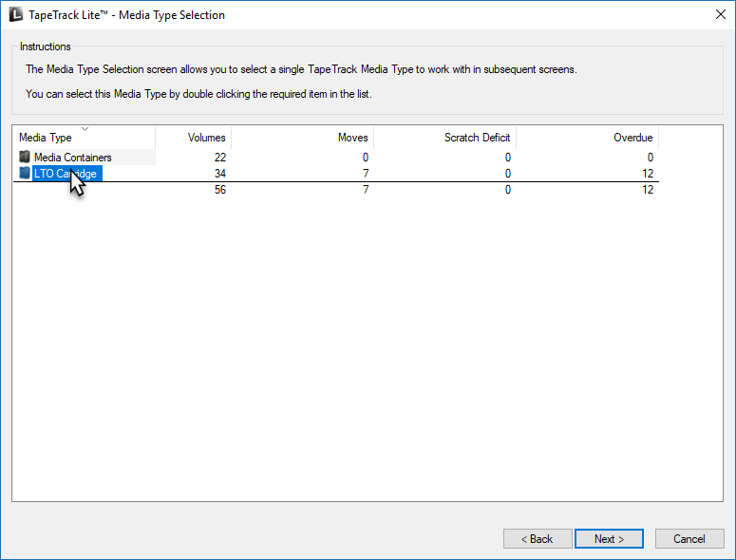The image size is (736, 560).
Task: Select the LTO Cartridge row label
Action: coord(66,174)
